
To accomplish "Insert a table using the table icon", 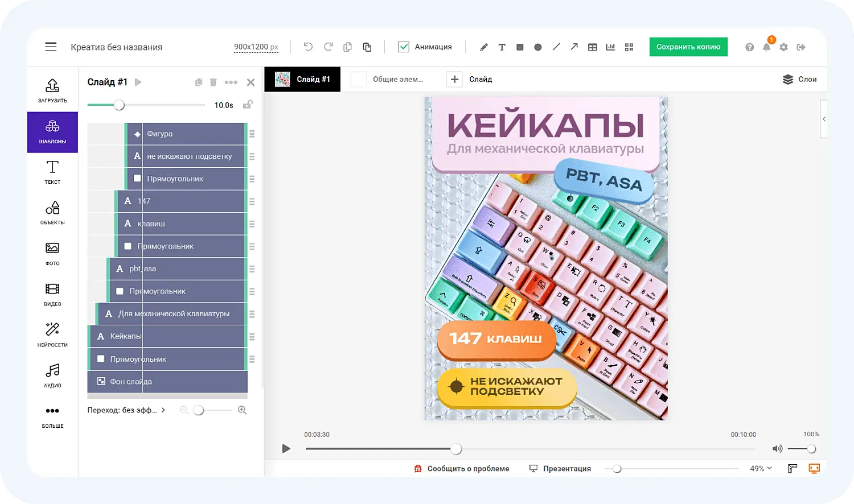I will tap(592, 47).
